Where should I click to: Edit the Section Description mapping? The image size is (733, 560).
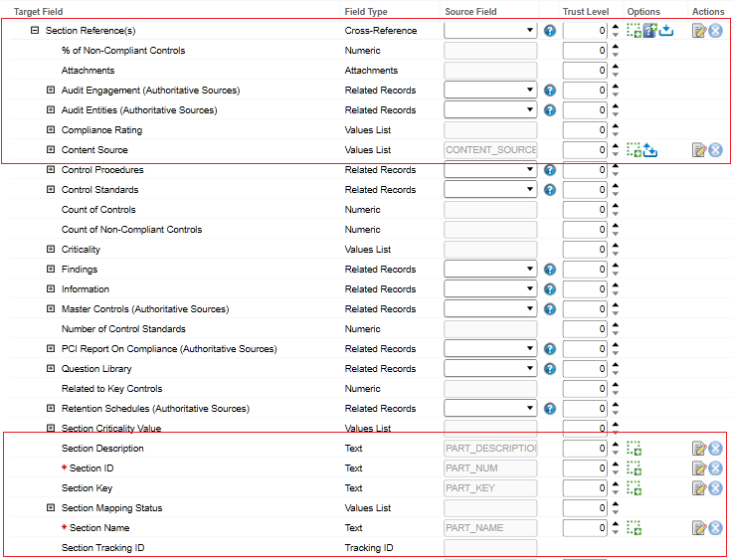click(x=699, y=449)
